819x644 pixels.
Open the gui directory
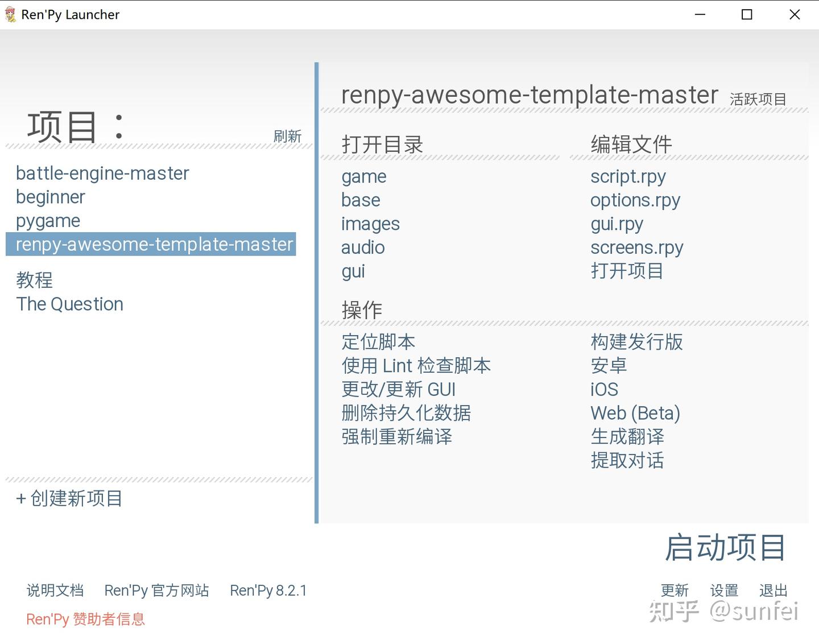click(353, 271)
